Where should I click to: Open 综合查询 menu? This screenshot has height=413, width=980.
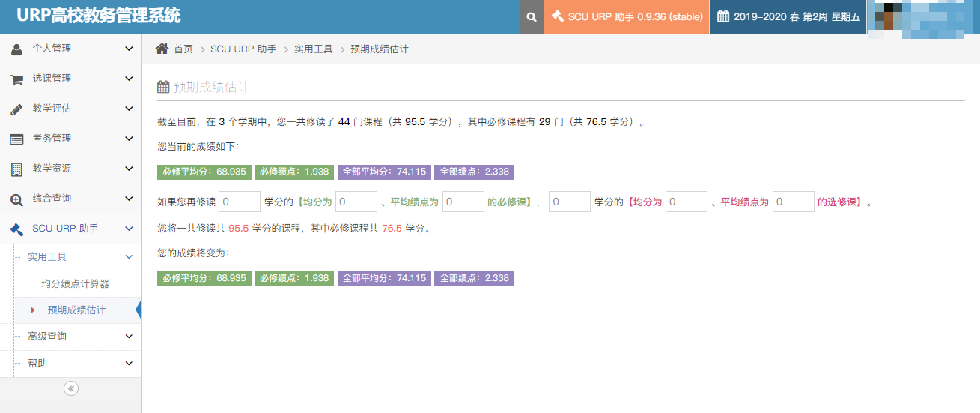70,199
